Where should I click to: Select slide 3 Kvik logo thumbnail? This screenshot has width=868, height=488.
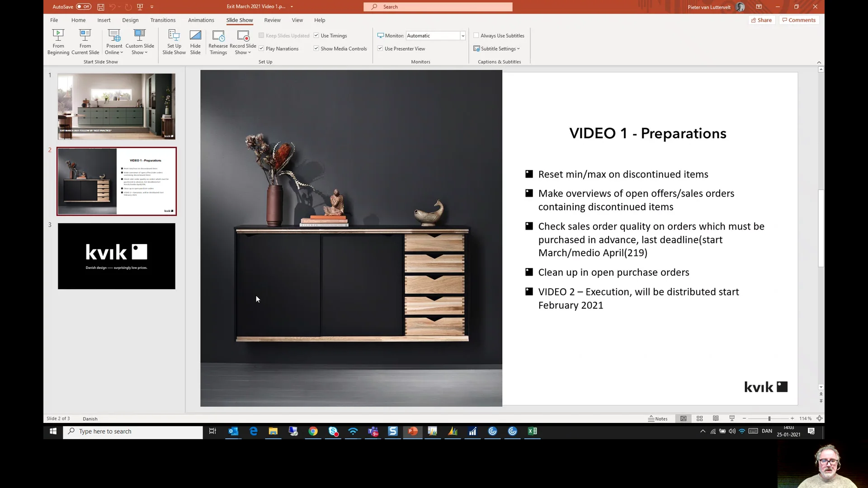[x=116, y=256]
